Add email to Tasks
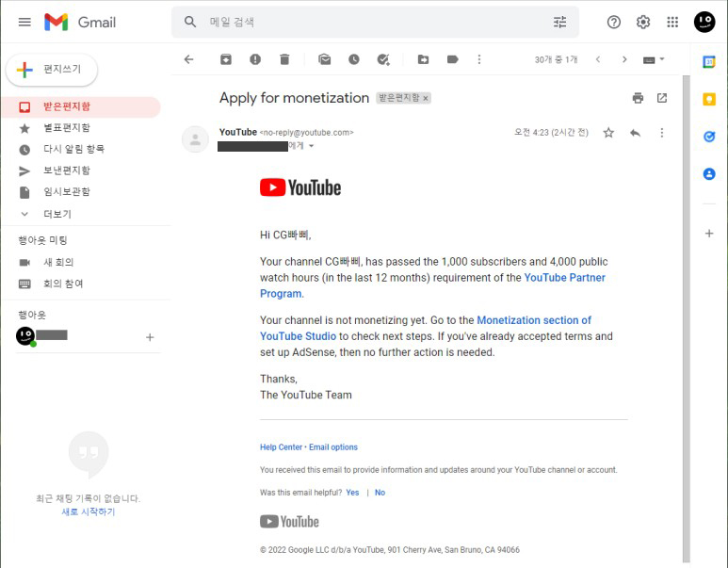The width and height of the screenshot is (728, 568). (383, 59)
